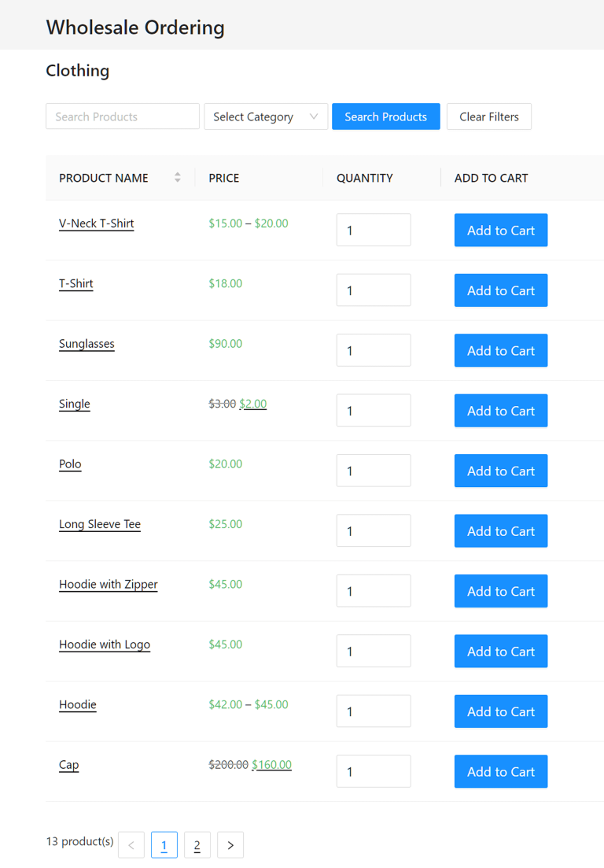Screen dimensions: 604x868
Task: Click previous page arrow
Action: (131, 845)
